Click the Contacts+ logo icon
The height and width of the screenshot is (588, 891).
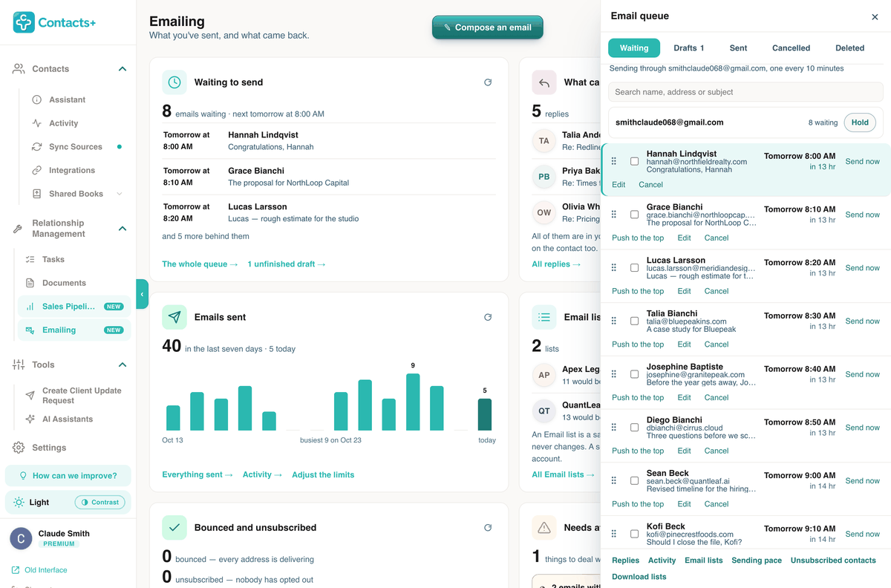24,22
